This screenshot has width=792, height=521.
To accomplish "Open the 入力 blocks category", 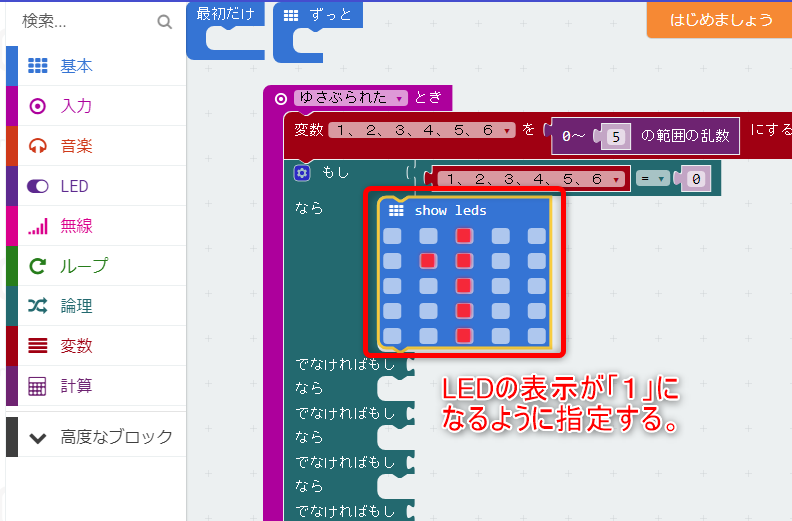I will [x=96, y=106].
